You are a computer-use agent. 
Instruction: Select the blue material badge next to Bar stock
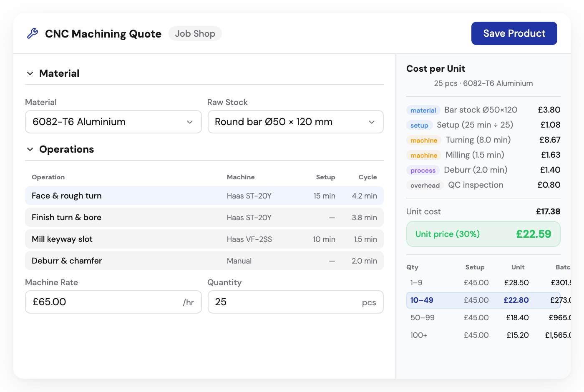[x=423, y=110]
